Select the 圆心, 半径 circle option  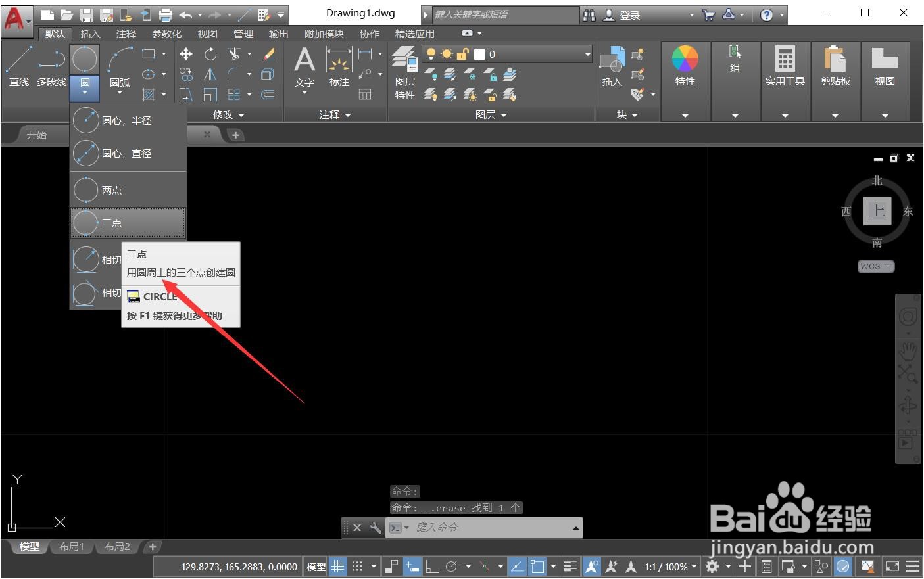click(x=128, y=120)
